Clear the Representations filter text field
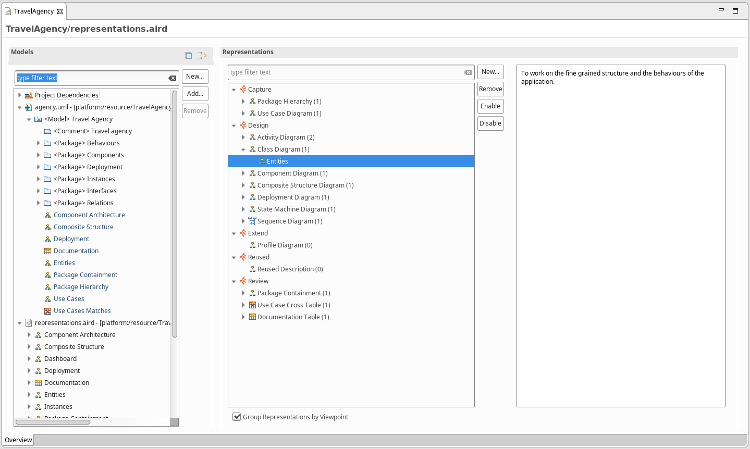 click(x=468, y=73)
